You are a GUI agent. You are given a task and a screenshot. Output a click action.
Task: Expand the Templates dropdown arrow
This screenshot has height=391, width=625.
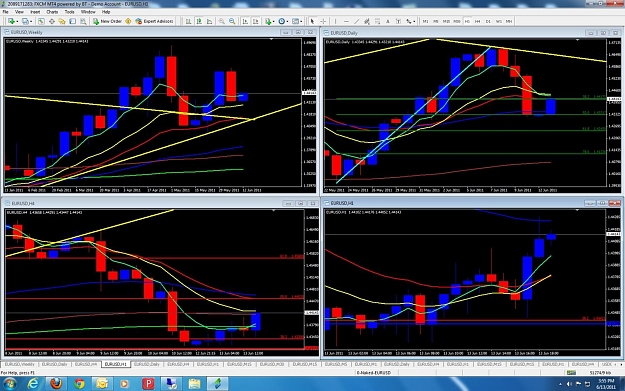pos(301,22)
